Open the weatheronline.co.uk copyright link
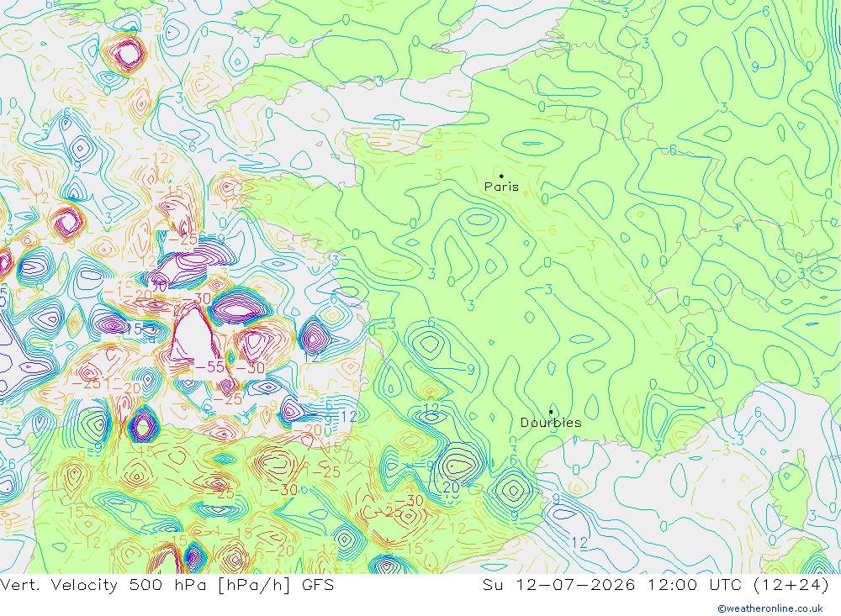This screenshot has height=616, width=841. [x=770, y=608]
